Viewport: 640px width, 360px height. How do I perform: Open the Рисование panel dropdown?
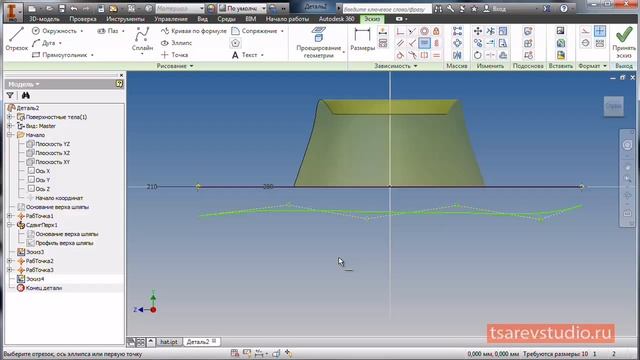coord(175,66)
